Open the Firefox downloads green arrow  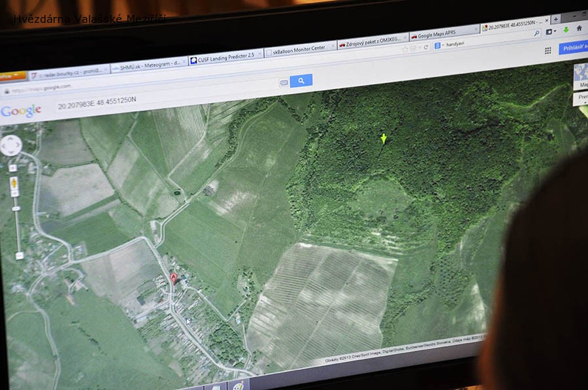[x=566, y=30]
